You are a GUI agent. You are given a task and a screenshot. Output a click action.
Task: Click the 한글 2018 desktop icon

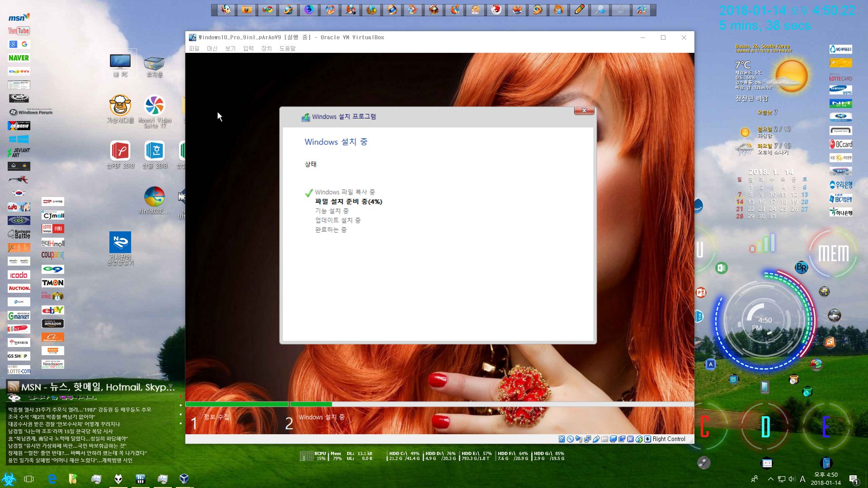tap(155, 155)
